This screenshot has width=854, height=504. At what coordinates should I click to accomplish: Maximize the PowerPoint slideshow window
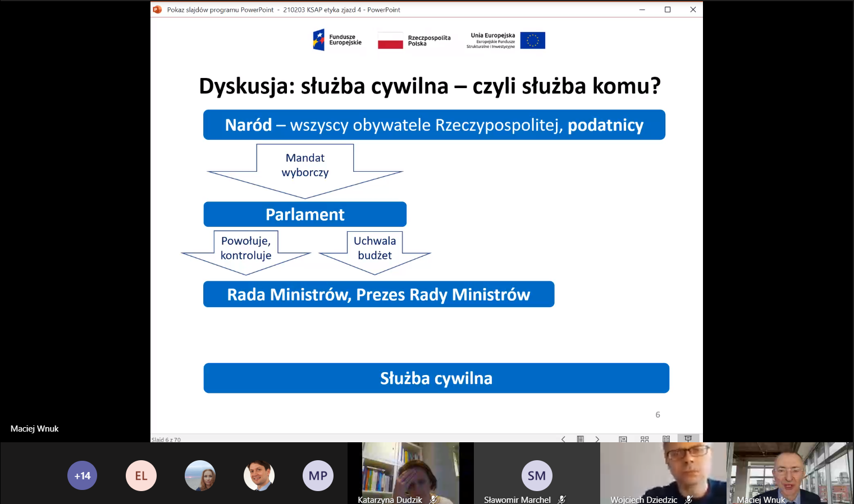click(668, 10)
